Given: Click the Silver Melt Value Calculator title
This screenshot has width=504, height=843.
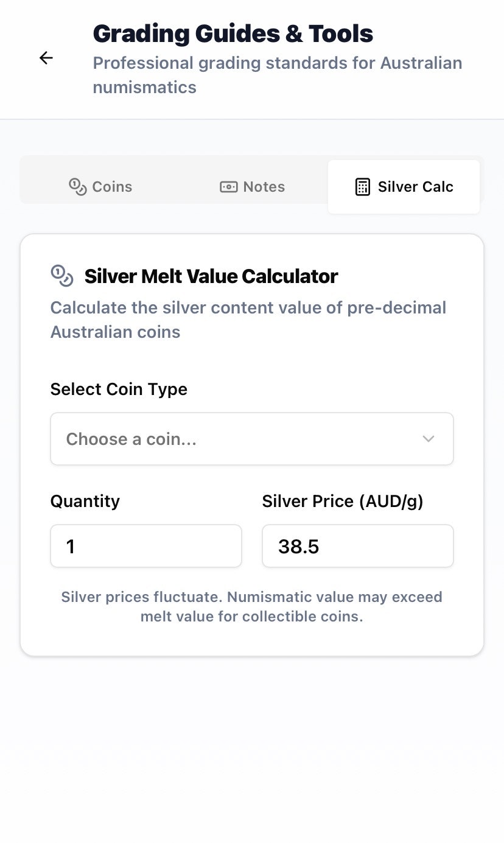Looking at the screenshot, I should (210, 276).
